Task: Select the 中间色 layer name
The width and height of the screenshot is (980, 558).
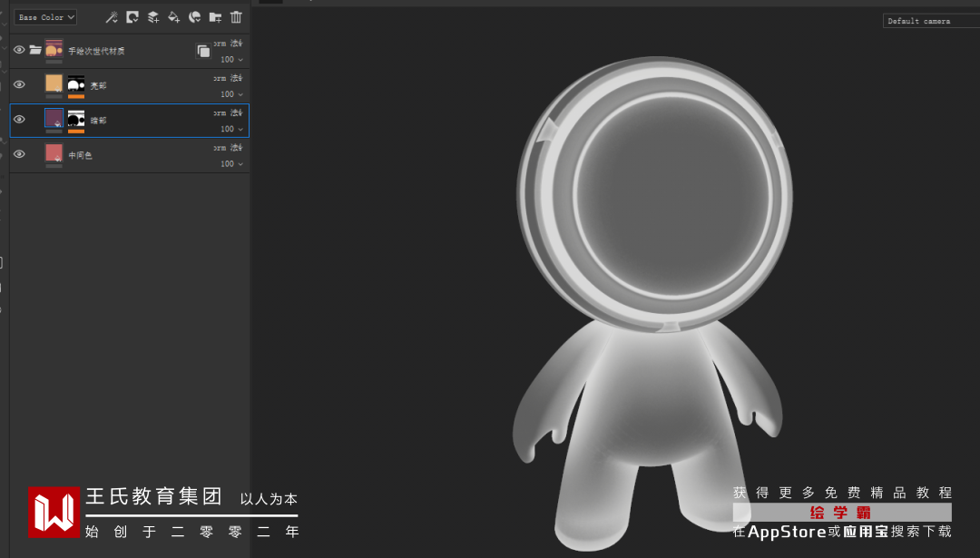Action: pyautogui.click(x=80, y=155)
